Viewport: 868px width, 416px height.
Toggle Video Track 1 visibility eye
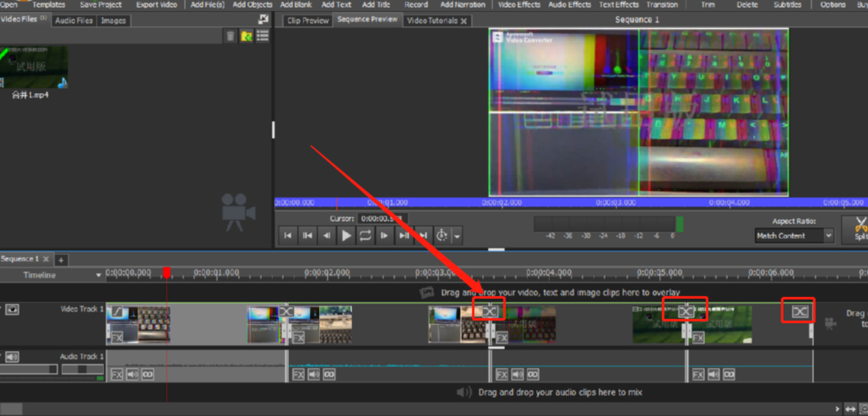12,309
